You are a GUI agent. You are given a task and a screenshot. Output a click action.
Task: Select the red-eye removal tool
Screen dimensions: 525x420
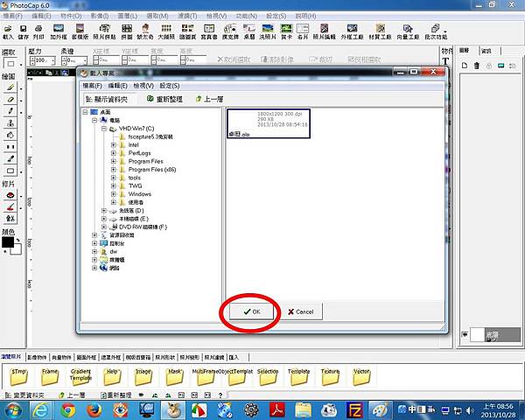(x=10, y=195)
